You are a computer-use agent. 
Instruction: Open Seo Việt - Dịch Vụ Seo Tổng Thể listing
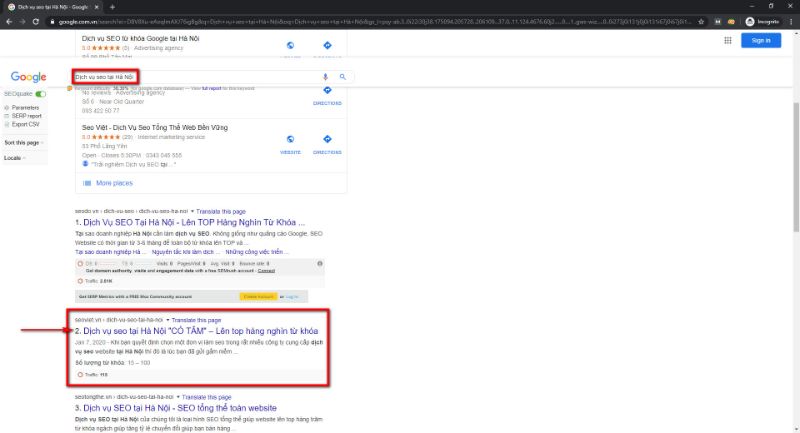(x=155, y=128)
